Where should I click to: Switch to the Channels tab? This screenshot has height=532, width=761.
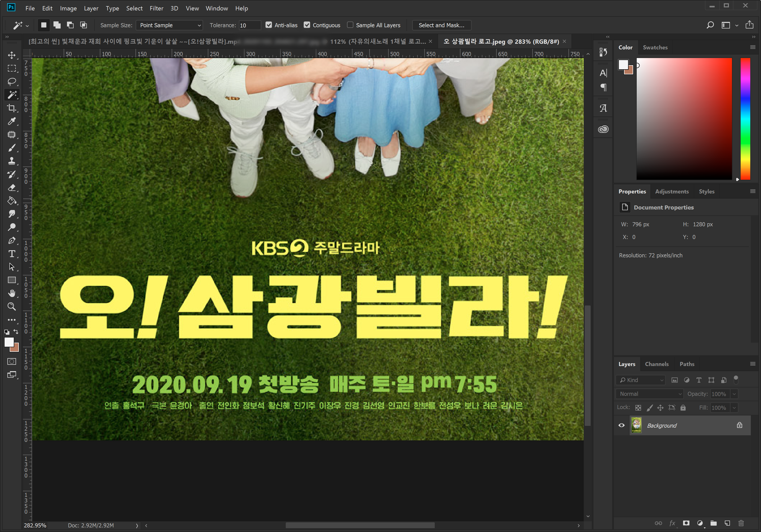point(657,364)
